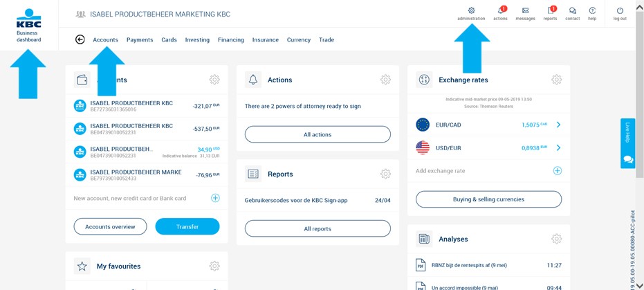Open the Financing menu
This screenshot has height=290, width=644.
tap(231, 40)
